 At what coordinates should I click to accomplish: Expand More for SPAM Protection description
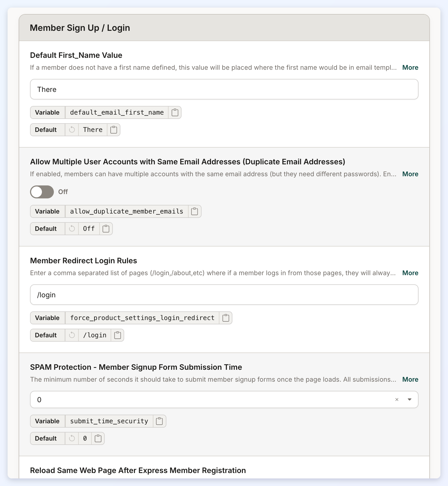(x=410, y=380)
